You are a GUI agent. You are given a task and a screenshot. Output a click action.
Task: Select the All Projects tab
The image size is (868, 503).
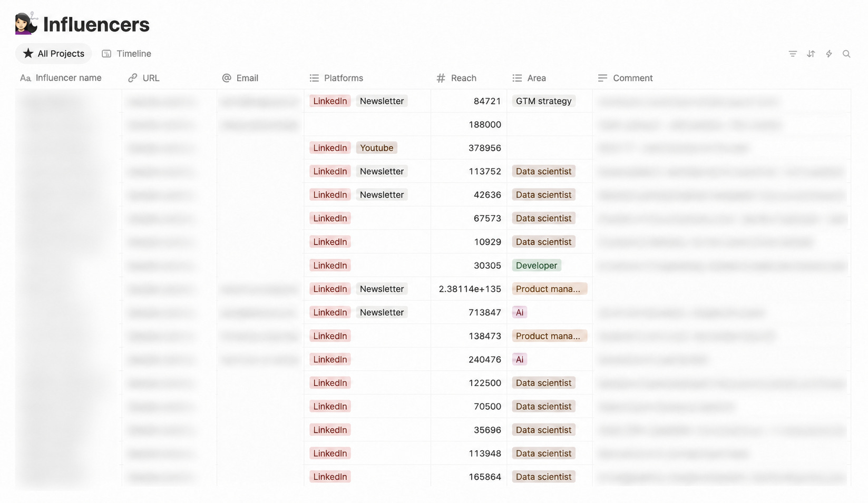54,54
